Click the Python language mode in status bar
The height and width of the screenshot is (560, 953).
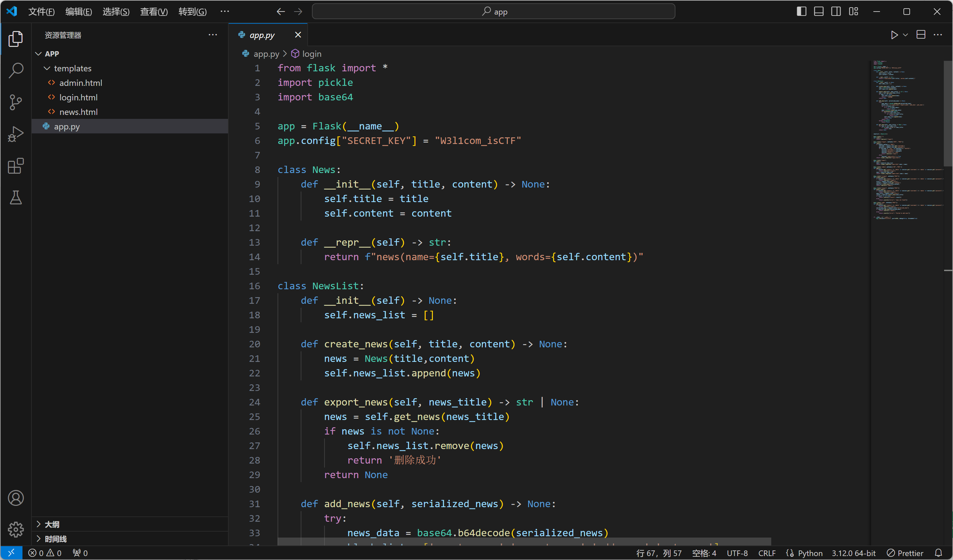[x=810, y=553]
